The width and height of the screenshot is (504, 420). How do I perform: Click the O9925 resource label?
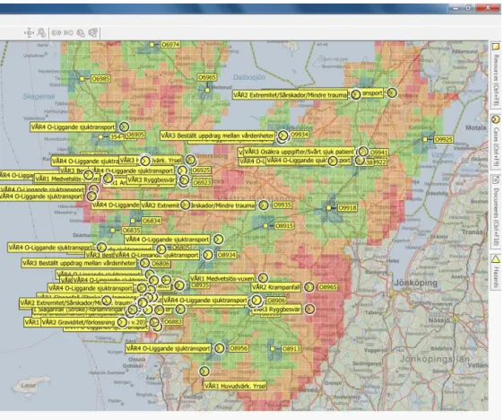pos(444,140)
